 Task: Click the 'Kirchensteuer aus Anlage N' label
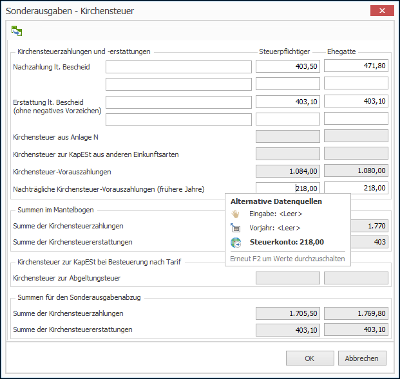point(56,137)
